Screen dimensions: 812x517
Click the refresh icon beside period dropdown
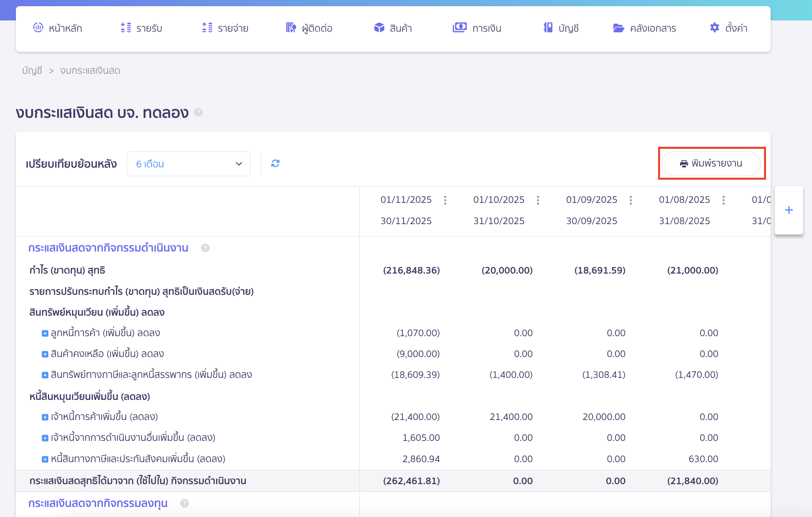tap(275, 163)
